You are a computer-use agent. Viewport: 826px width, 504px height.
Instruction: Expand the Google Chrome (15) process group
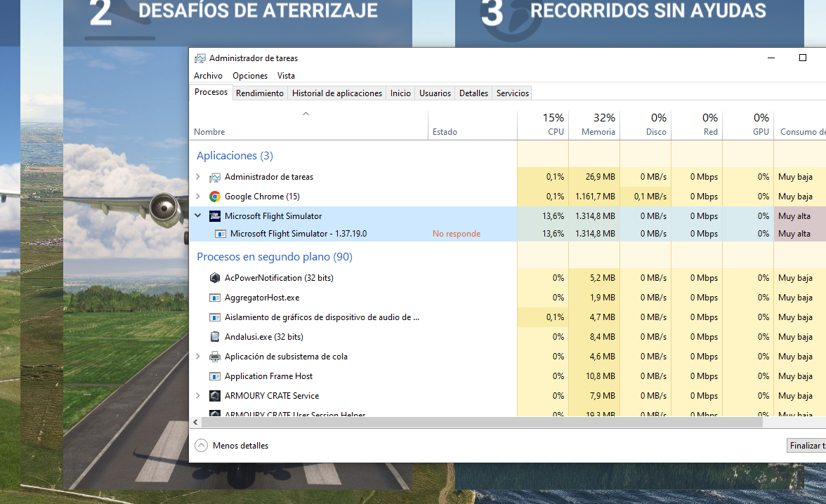198,197
